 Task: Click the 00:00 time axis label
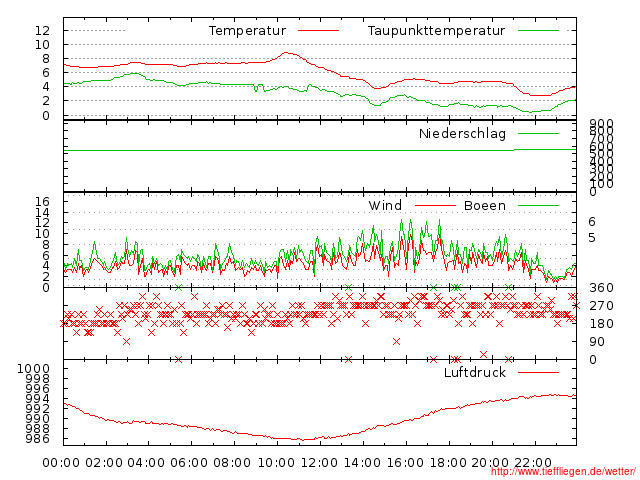pos(61,463)
